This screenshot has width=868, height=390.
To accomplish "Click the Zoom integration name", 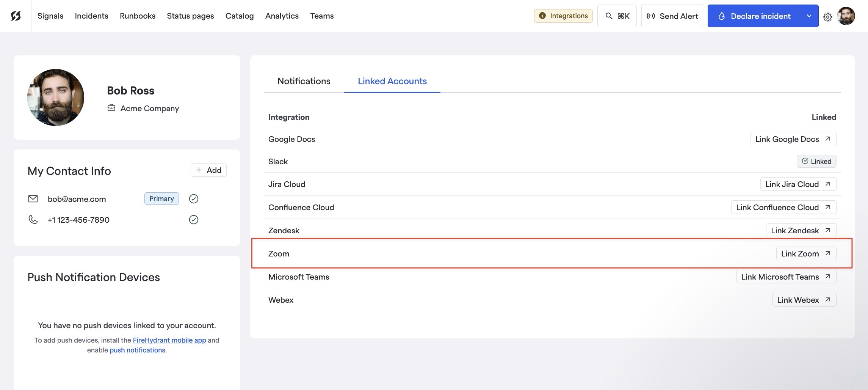I will (x=279, y=253).
